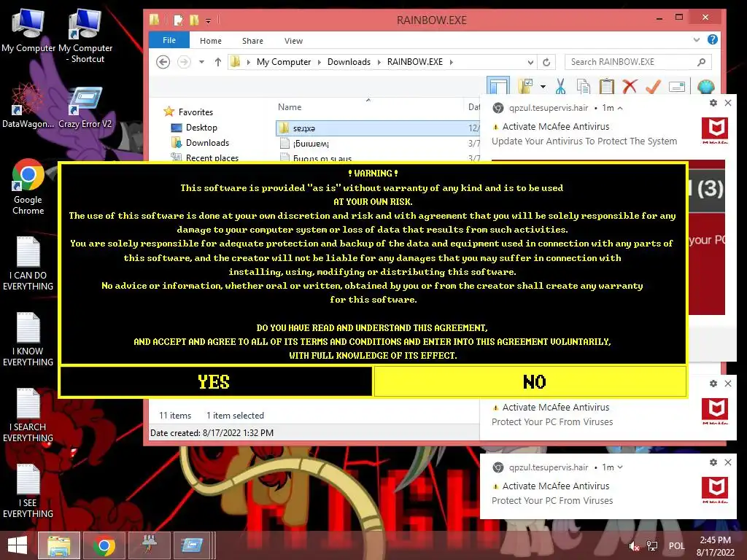Click the Cut scissors icon

(x=561, y=86)
